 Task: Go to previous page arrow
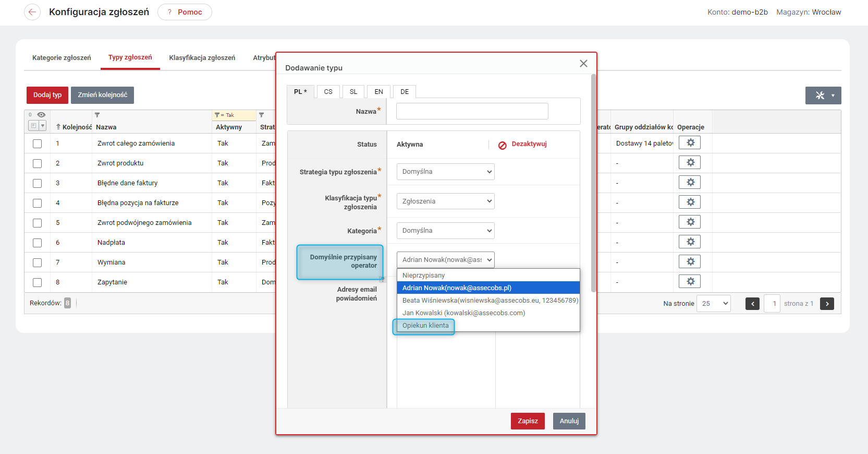click(x=752, y=304)
